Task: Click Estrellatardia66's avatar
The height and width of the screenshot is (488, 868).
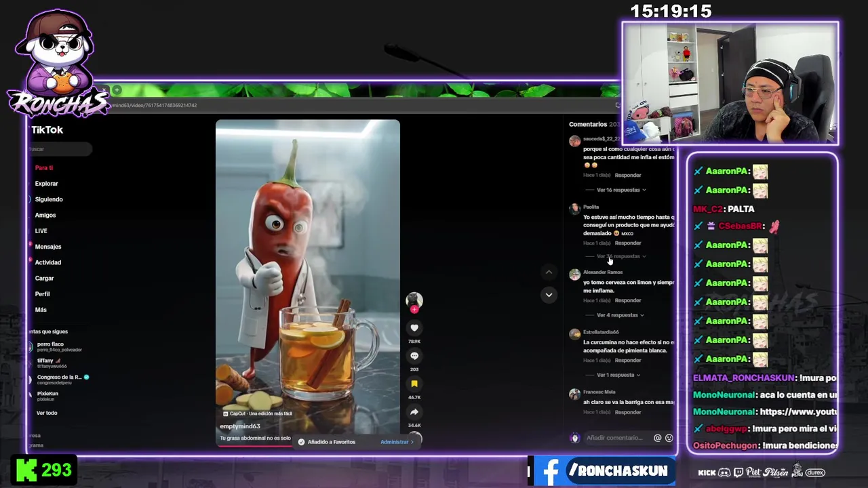Action: click(575, 334)
